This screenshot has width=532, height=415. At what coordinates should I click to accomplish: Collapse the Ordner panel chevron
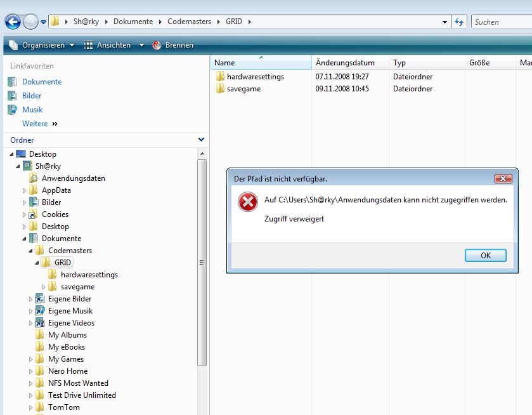coord(201,140)
